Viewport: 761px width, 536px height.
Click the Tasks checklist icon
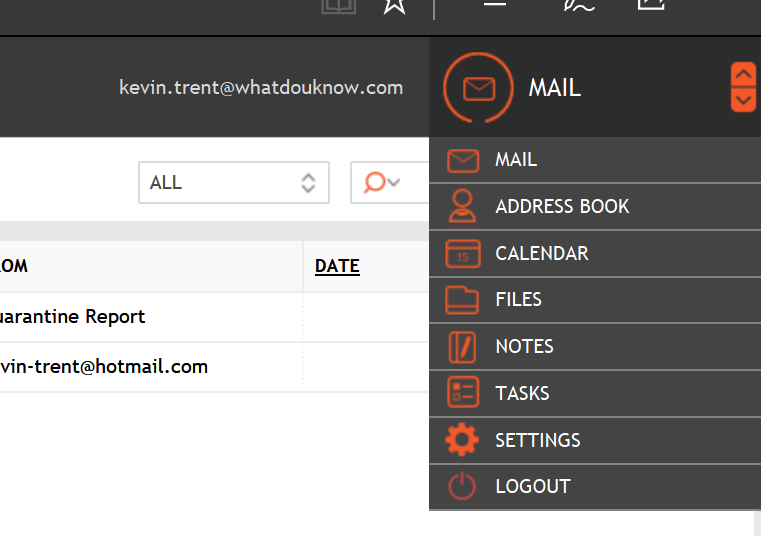pos(462,393)
